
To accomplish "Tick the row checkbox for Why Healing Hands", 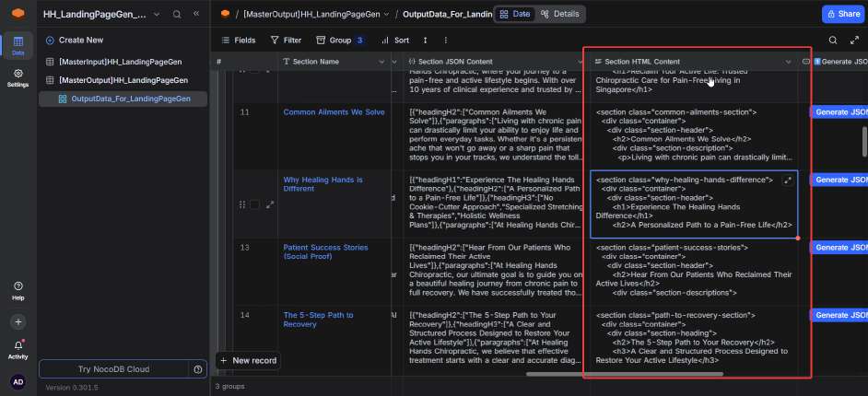I will [254, 204].
